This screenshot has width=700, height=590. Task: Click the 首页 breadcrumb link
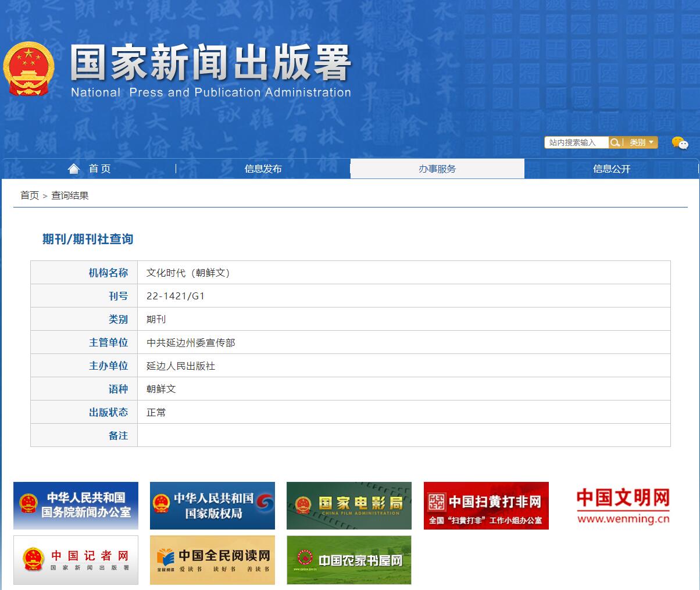pos(29,195)
